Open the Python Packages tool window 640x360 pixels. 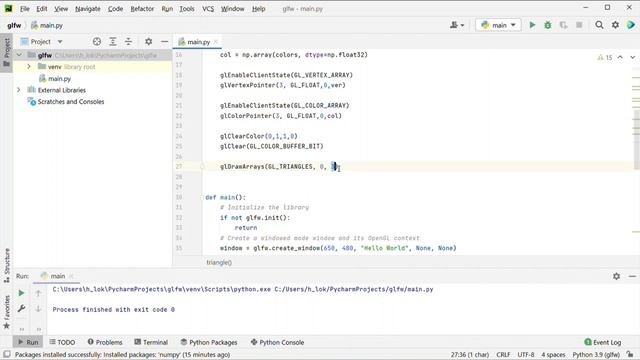[209, 342]
